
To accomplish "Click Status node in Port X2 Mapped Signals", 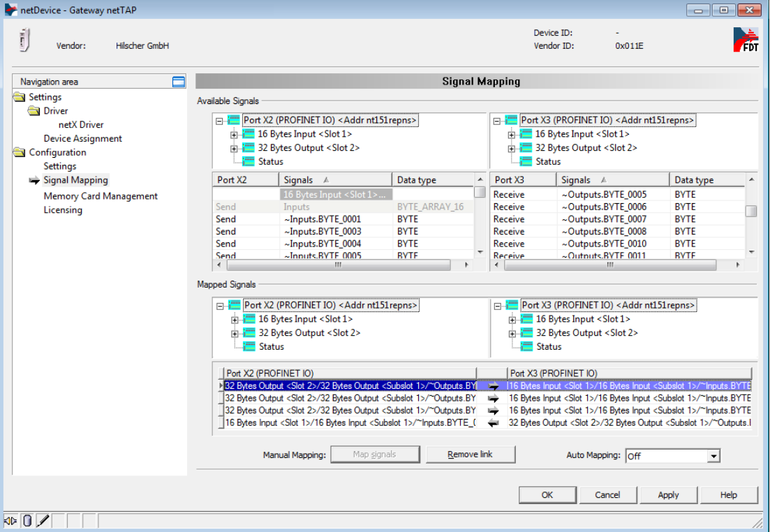I will pyautogui.click(x=271, y=347).
